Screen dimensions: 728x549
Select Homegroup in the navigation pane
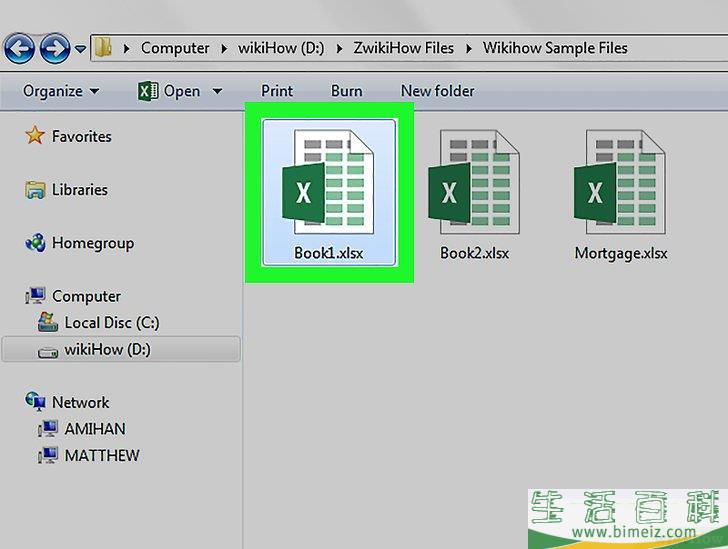[x=93, y=243]
